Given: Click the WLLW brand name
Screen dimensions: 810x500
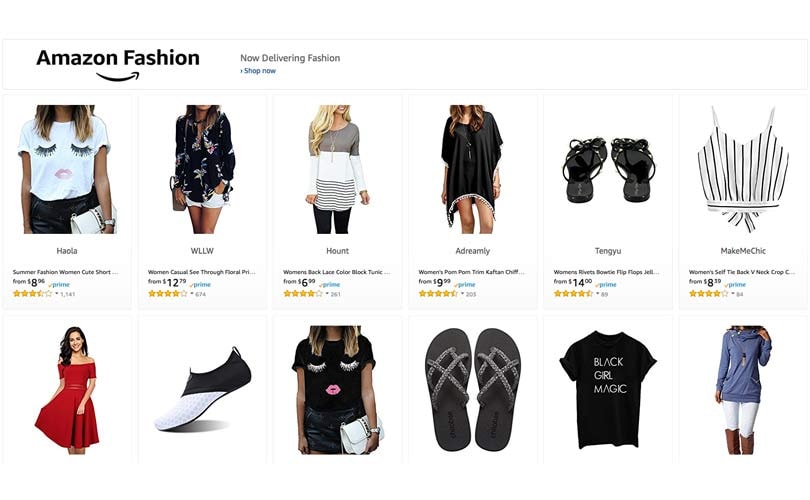Looking at the screenshot, I should pos(202,251).
